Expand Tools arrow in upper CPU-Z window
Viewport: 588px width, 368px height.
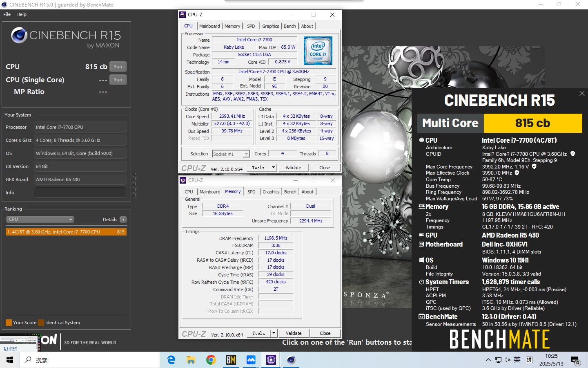273,168
